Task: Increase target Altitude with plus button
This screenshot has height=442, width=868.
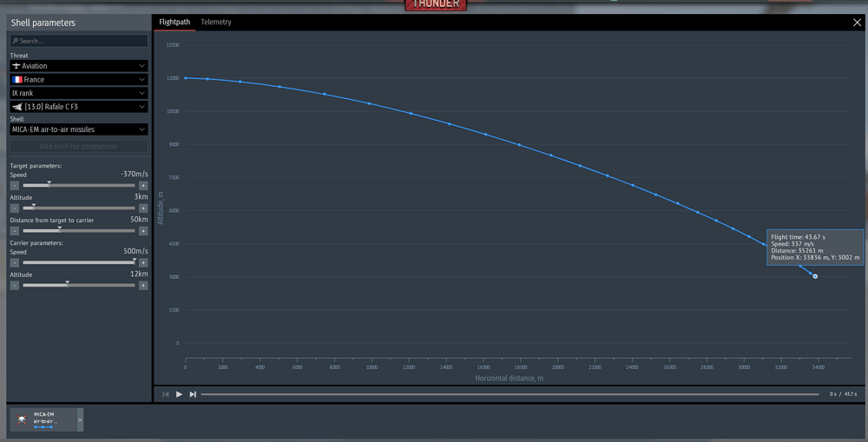Action: pyautogui.click(x=143, y=208)
